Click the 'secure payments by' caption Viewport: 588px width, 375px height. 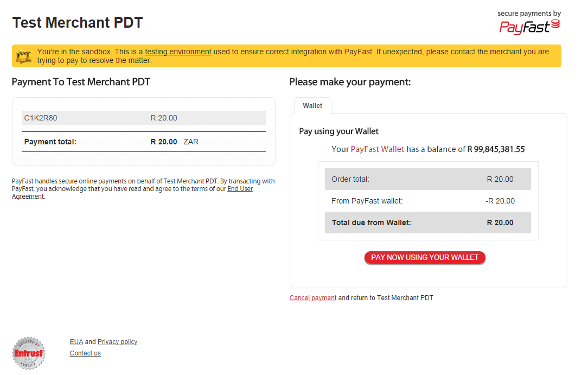coord(529,14)
